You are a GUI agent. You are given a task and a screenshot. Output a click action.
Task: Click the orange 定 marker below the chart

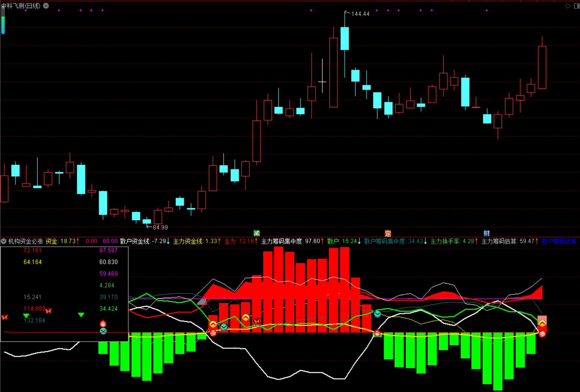click(388, 233)
